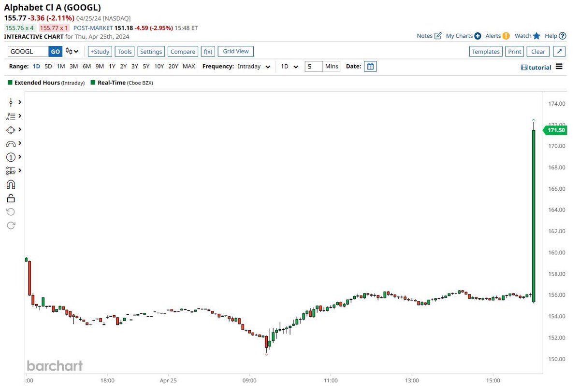Select the 3M range
The image size is (580, 392).
(73, 67)
